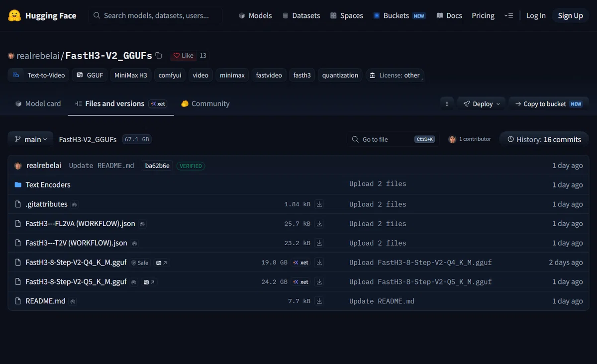Click the xet badge on Q5_K_M.gguf row
The image size is (597, 364).
pos(300,282)
